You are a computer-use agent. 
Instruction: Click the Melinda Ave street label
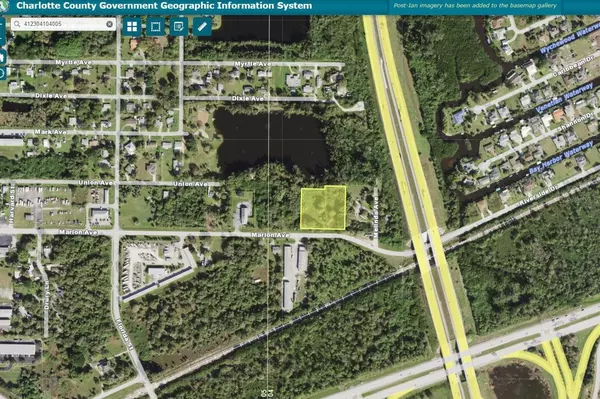coord(376,218)
